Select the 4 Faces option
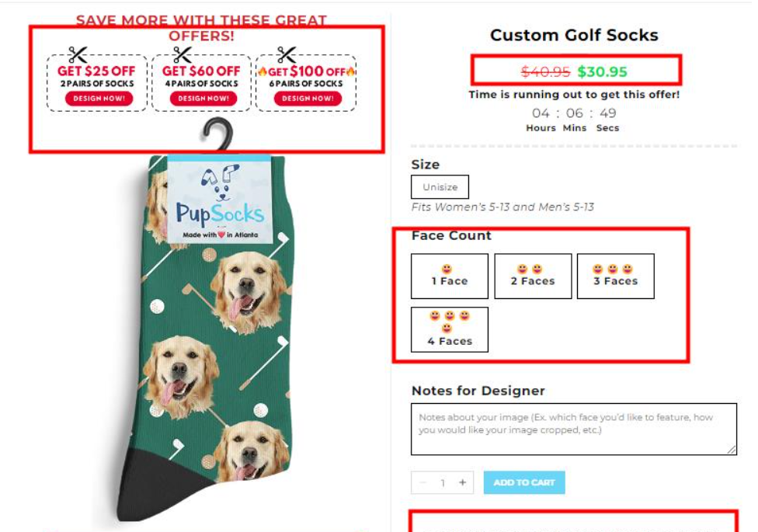The image size is (758, 532). (450, 329)
